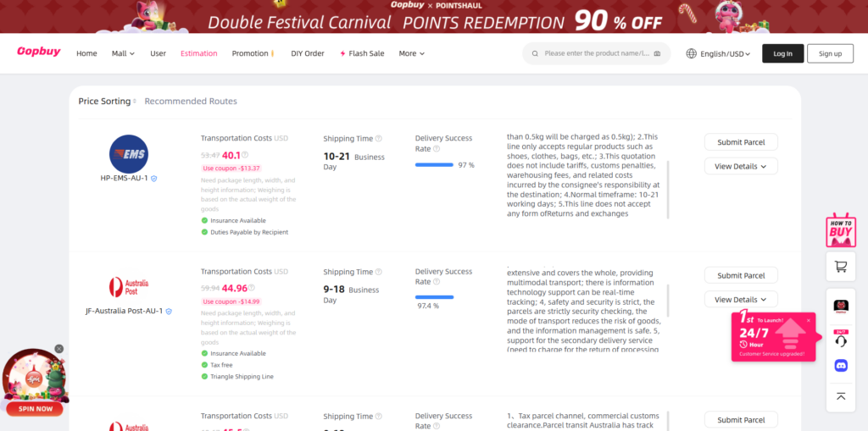Click the How To Buy badge
Image resolution: width=868 pixels, height=431 pixels.
pos(841,230)
